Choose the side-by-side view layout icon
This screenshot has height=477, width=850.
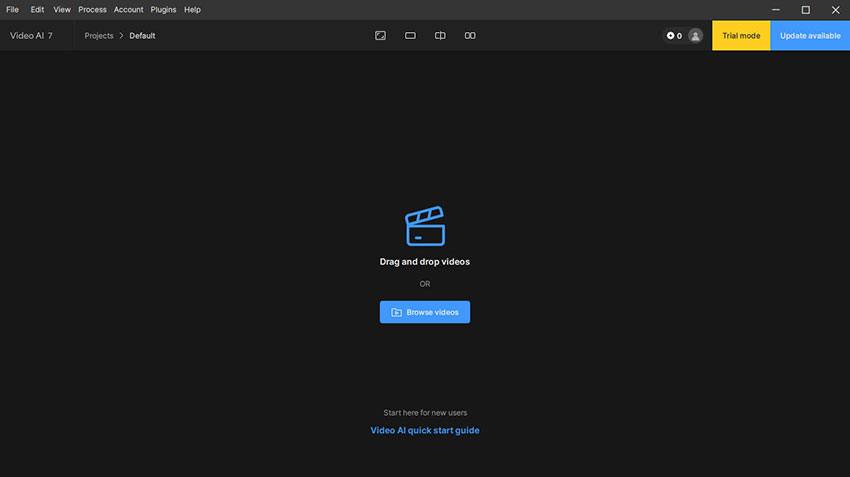[x=470, y=36]
